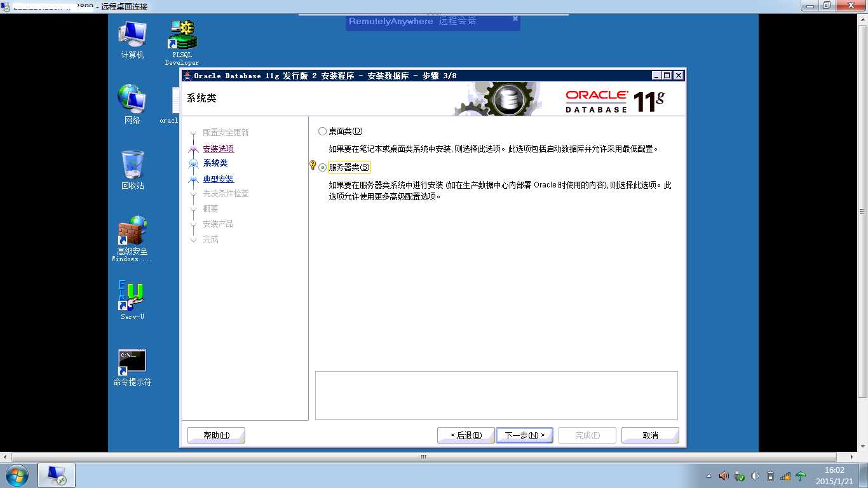Click the battery tray icon

click(771, 476)
